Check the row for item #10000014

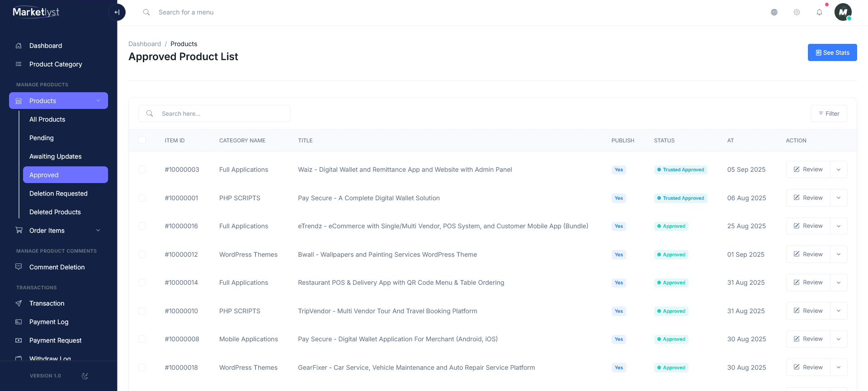click(x=142, y=283)
